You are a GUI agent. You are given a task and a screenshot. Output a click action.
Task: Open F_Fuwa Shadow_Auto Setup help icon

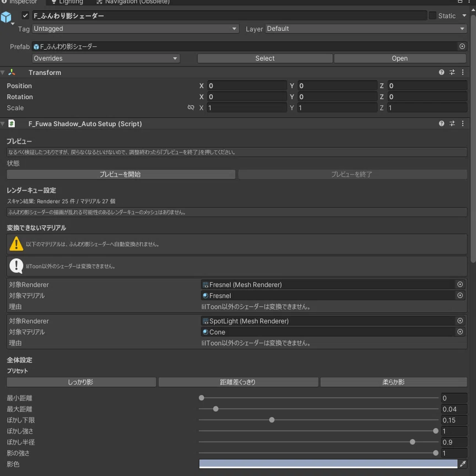(x=441, y=123)
